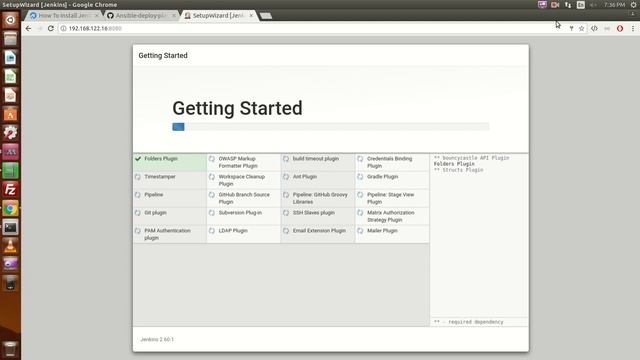Click the Workspace Cleanup Plugin cell
Screen dimensions: 640x360
coord(244,180)
